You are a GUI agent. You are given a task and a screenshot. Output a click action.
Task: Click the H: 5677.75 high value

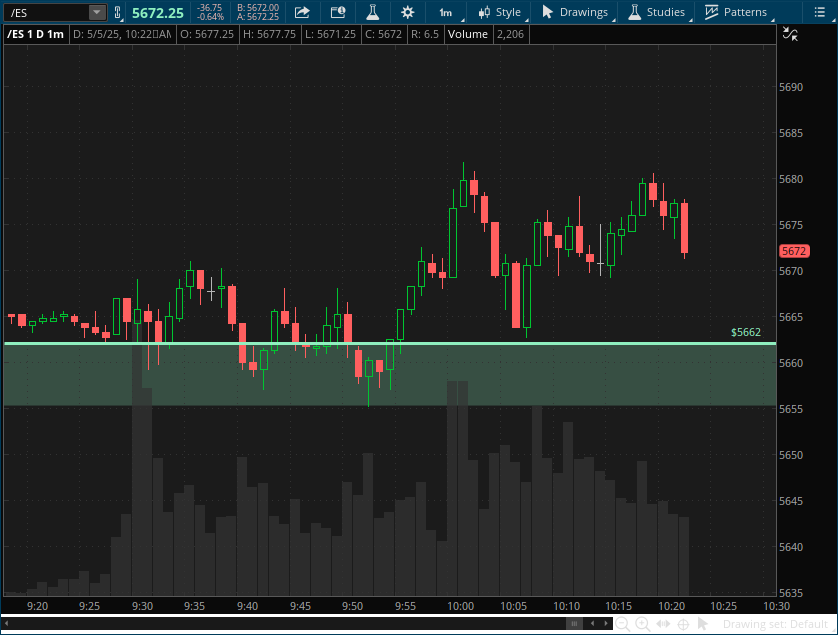coord(269,34)
